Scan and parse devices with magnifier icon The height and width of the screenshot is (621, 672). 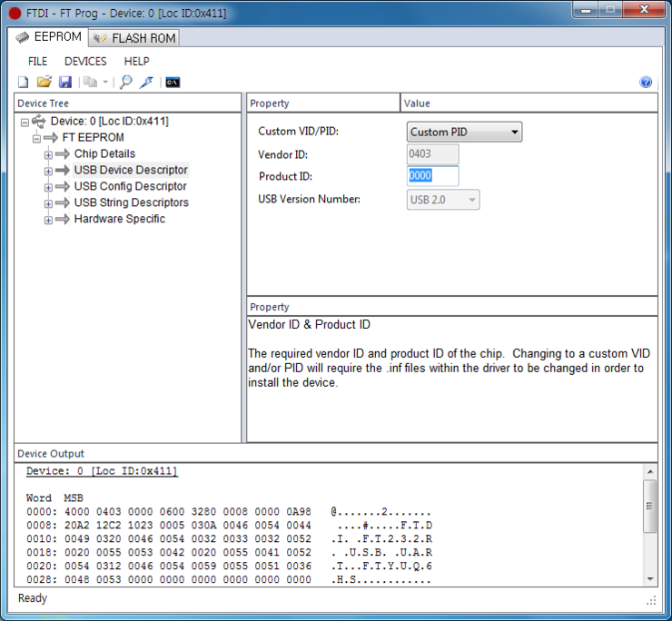click(x=126, y=82)
